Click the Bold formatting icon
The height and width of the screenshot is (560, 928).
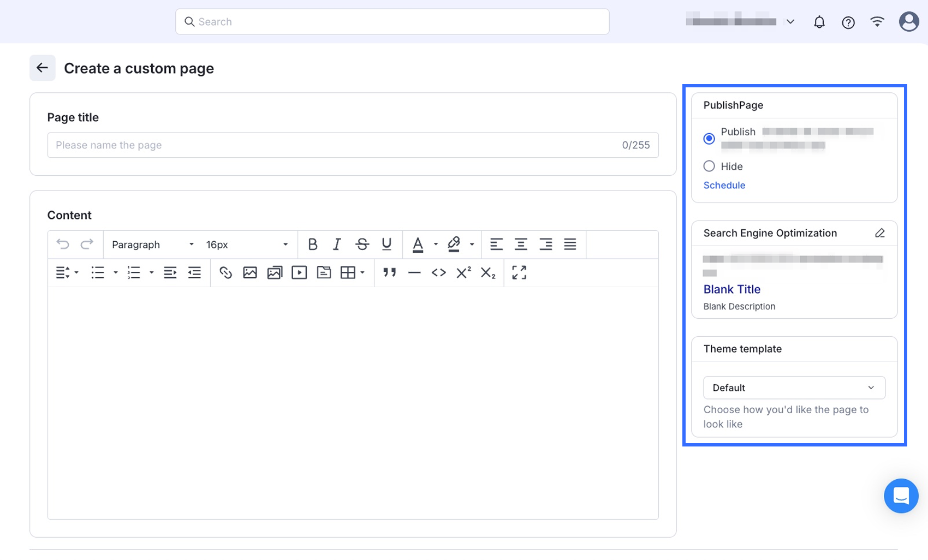313,245
